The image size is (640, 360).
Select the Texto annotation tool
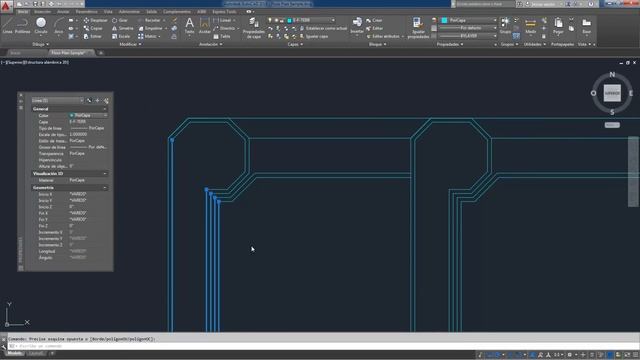pyautogui.click(x=189, y=26)
